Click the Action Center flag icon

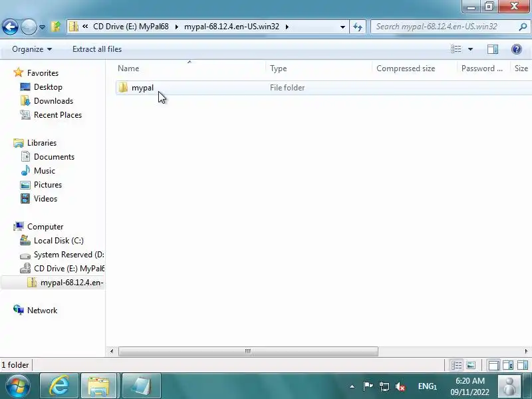click(x=368, y=386)
